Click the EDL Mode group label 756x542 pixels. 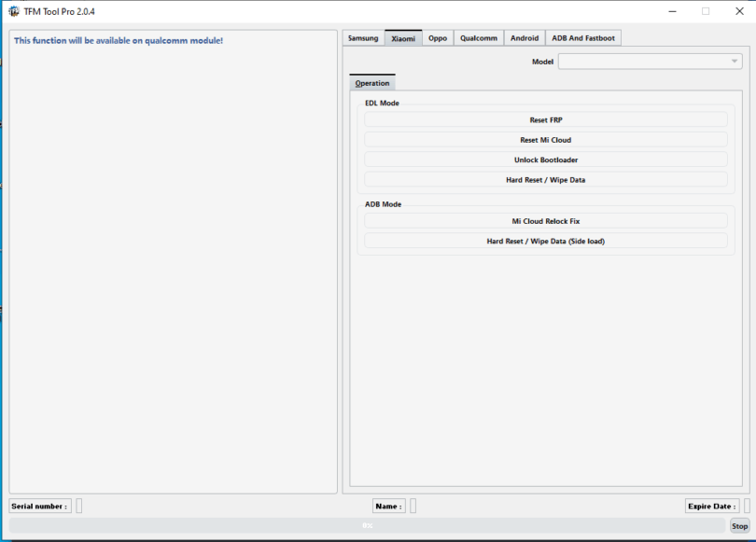[x=382, y=104]
